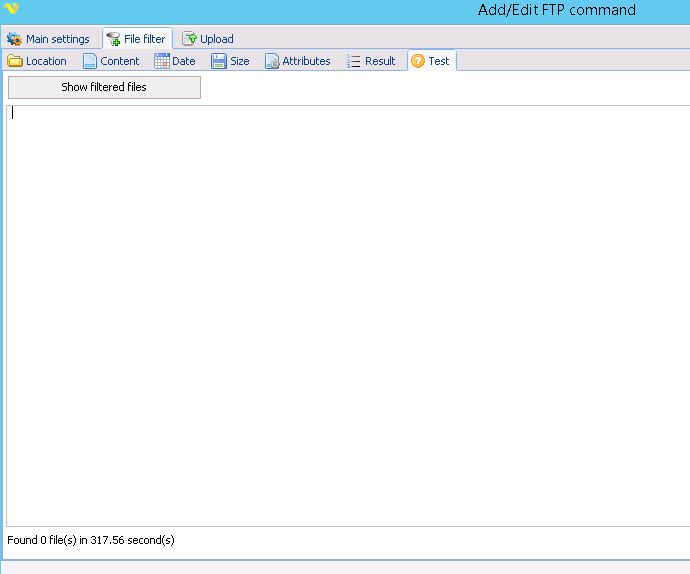
Task: Click the yellow folder icon for Location
Action: click(x=15, y=61)
